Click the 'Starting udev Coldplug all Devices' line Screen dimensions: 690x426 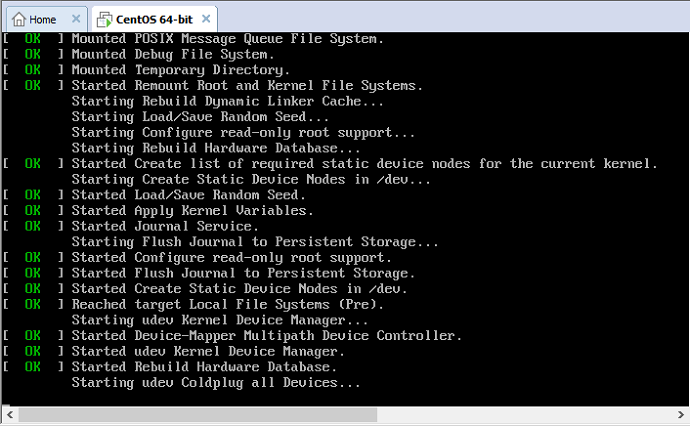[x=216, y=383]
